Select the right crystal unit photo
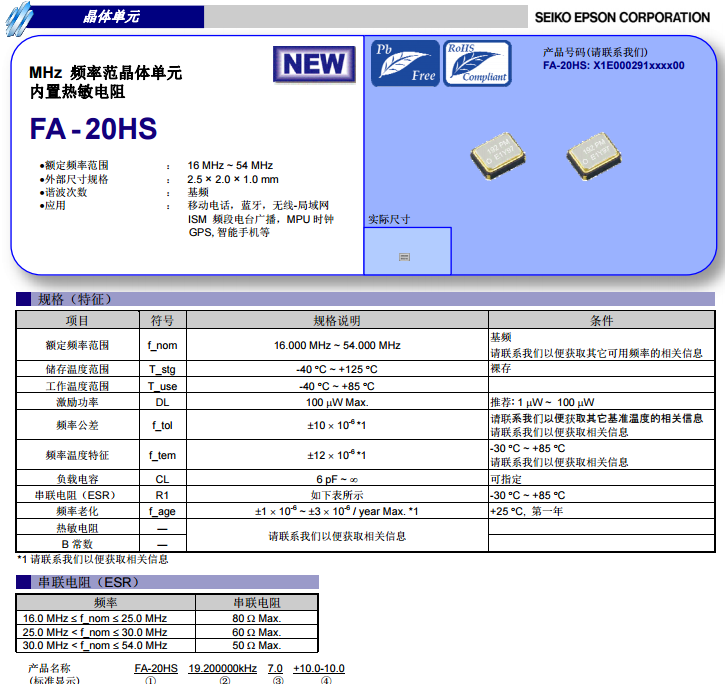Viewport: 725px width, 684px height. click(x=594, y=153)
